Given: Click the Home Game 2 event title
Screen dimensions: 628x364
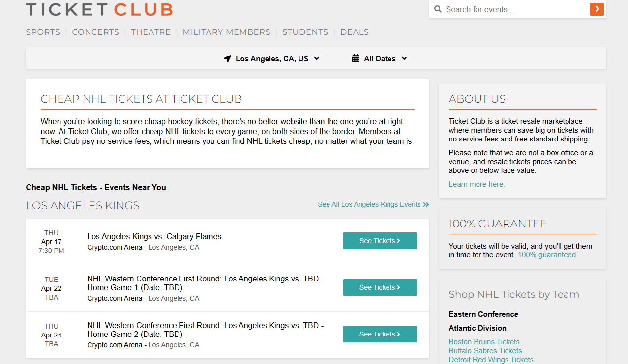Looking at the screenshot, I should (x=206, y=330).
